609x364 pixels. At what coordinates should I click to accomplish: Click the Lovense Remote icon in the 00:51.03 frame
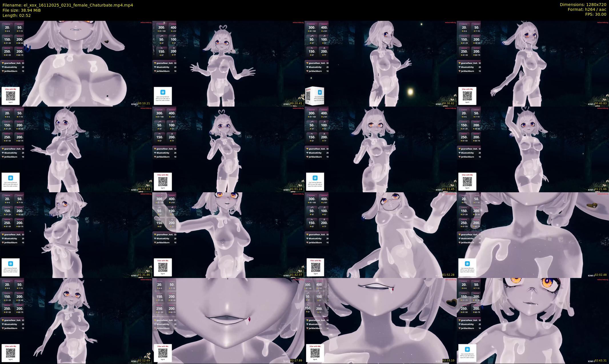(x=11, y=178)
